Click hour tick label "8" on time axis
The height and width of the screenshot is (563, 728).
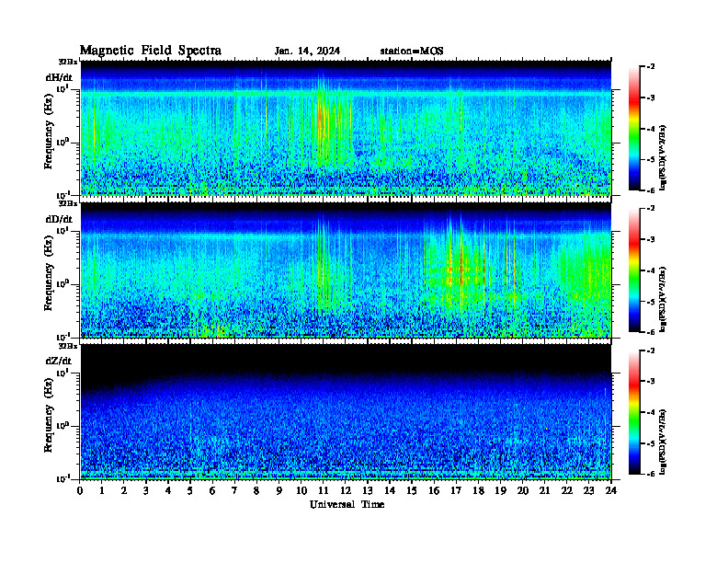[256, 491]
